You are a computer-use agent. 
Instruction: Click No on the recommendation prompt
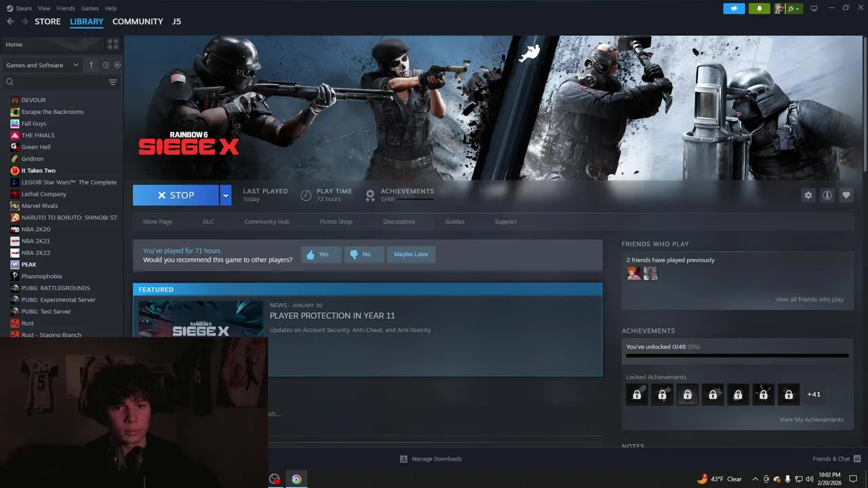(x=363, y=254)
